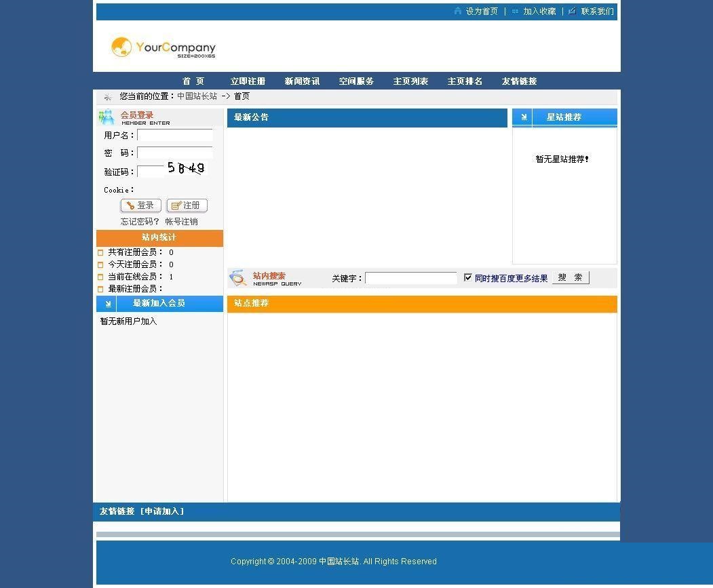Click the home icon beside 设为首页
The image size is (713, 588).
(x=458, y=11)
